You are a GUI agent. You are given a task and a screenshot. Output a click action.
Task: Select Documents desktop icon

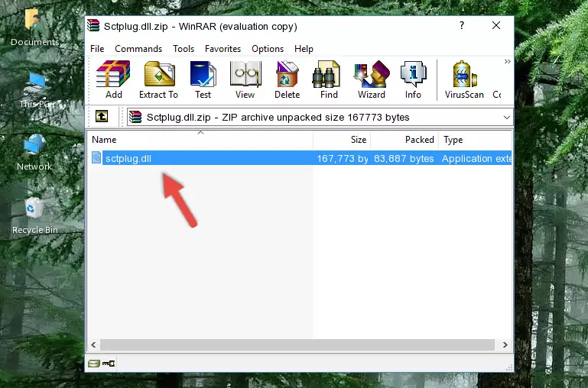coord(34,28)
